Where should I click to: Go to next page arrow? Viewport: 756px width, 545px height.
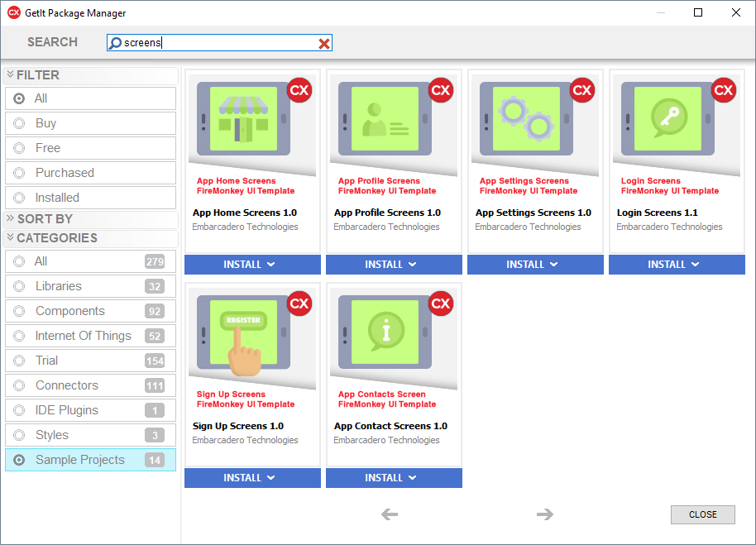click(x=545, y=514)
